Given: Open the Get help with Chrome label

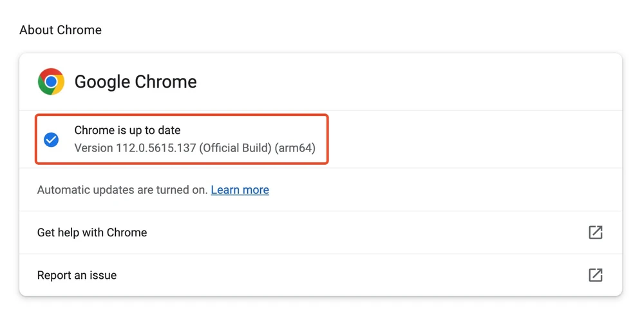Looking at the screenshot, I should coord(92,233).
